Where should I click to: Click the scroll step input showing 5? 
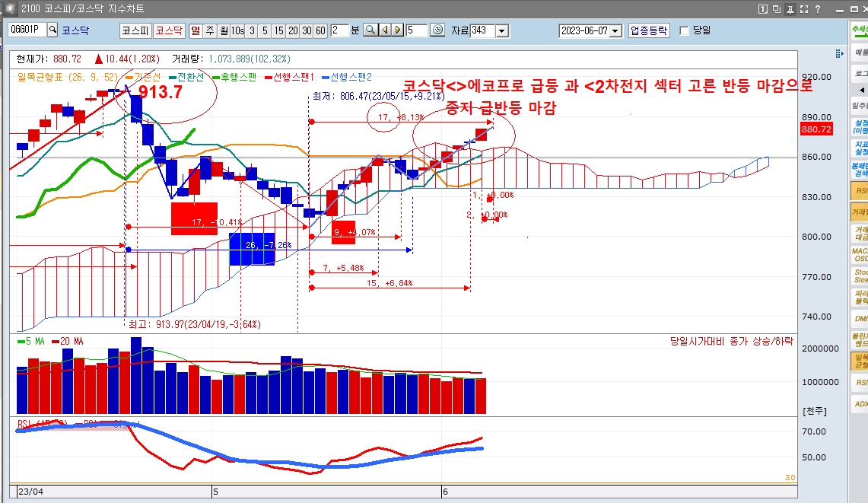pos(417,30)
